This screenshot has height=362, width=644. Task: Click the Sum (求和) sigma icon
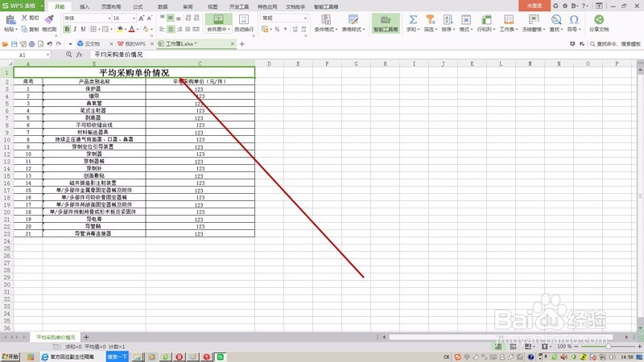point(412,19)
